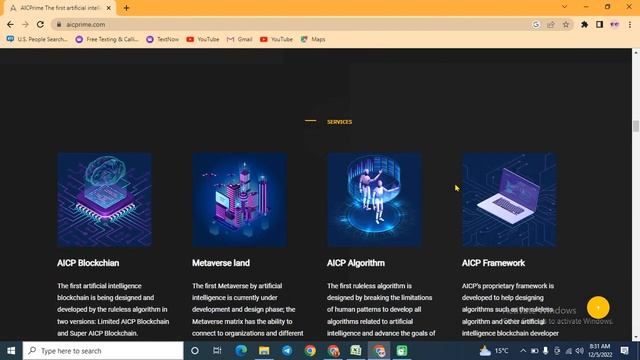Open the first Chrome taskbar icon
The image size is (640, 360).
click(310, 351)
